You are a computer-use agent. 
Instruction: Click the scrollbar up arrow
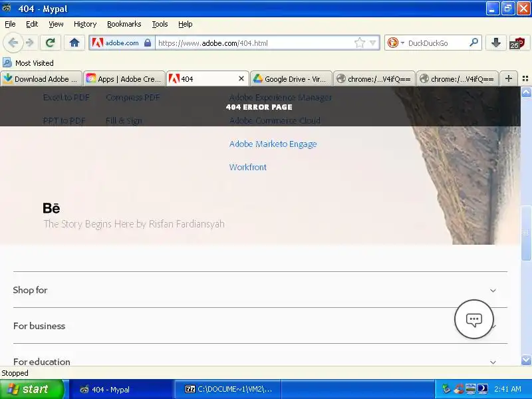click(x=526, y=92)
